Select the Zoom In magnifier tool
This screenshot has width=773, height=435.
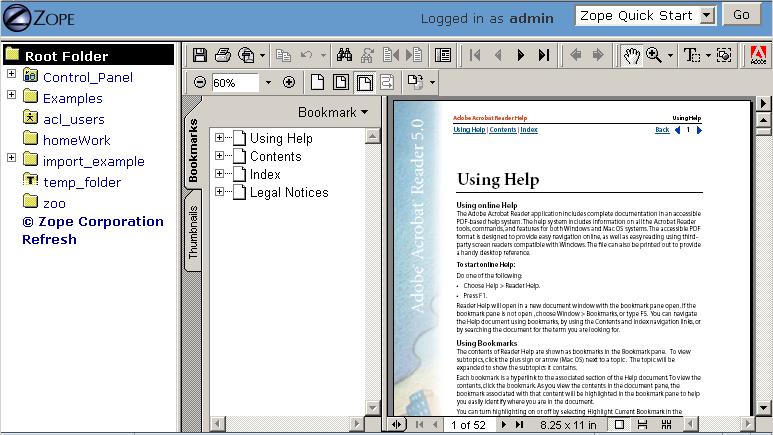[654, 55]
